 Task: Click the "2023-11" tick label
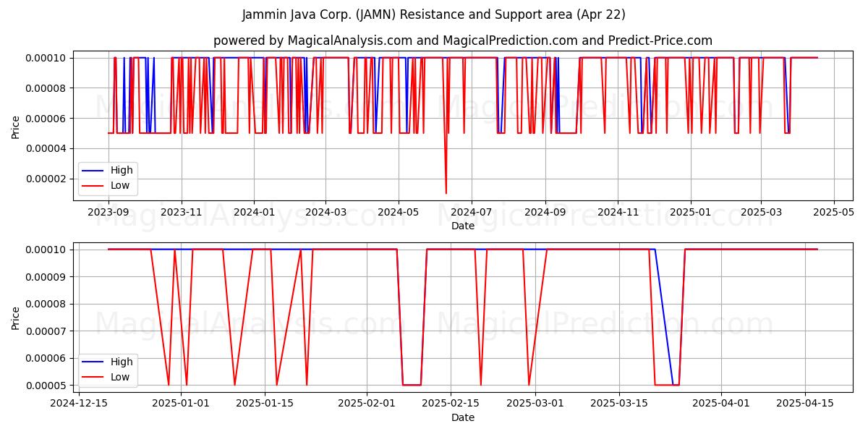click(181, 212)
